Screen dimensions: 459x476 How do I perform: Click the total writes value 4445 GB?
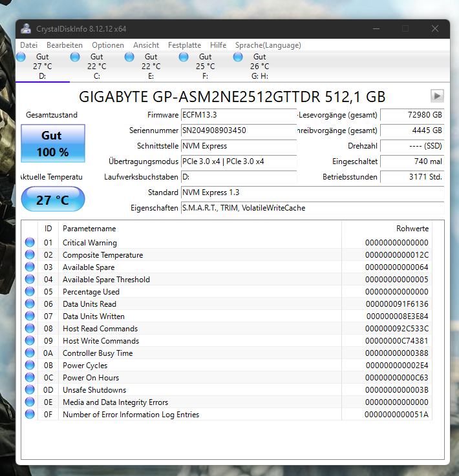[x=412, y=130]
